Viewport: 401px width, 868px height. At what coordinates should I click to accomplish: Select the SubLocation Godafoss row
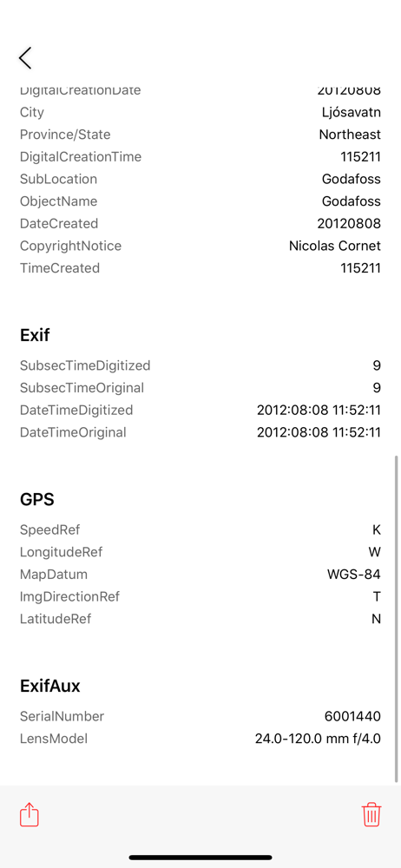click(200, 179)
